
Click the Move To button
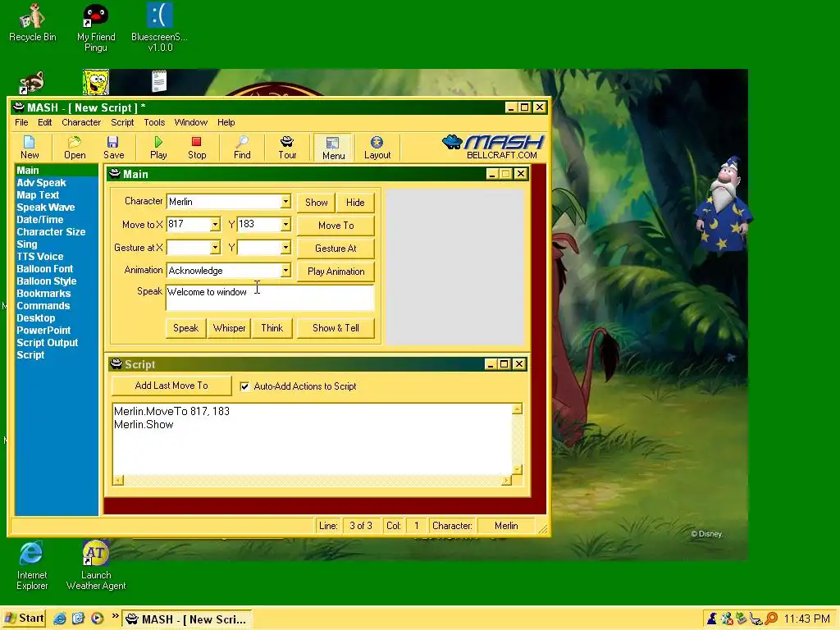click(336, 226)
